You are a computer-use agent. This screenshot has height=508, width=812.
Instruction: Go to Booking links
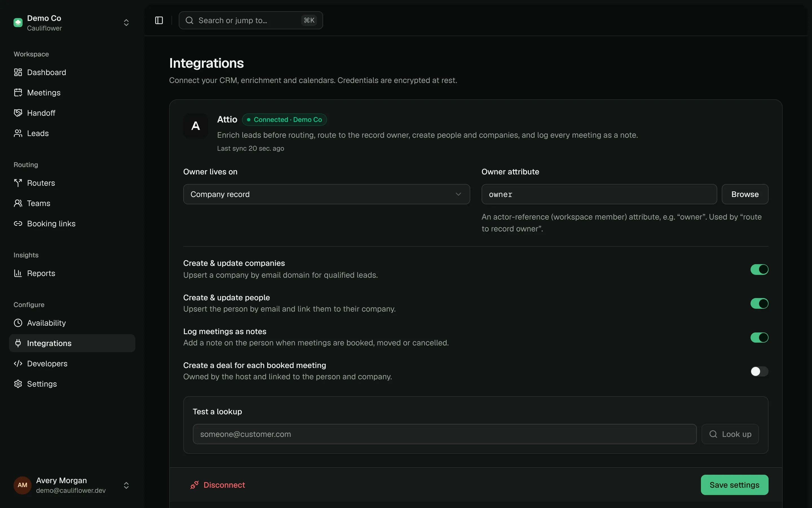pyautogui.click(x=72, y=224)
